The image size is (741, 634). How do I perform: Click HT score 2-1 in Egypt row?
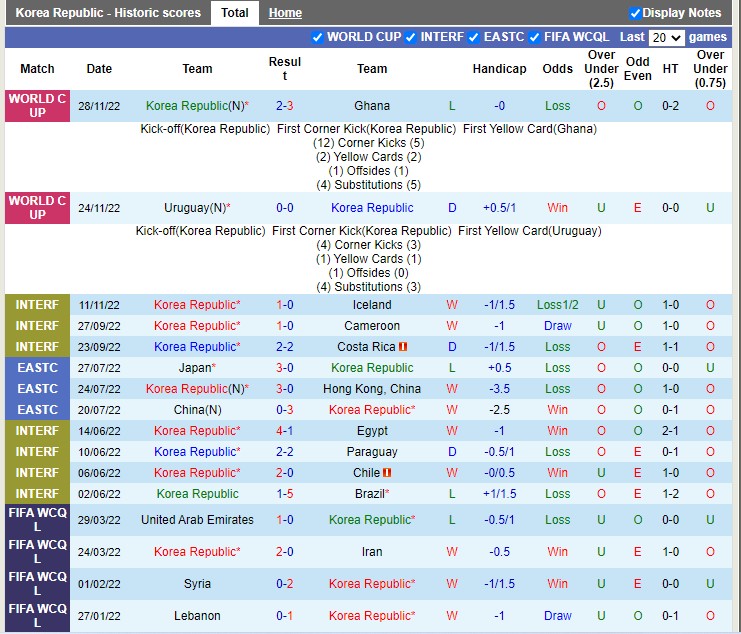(x=670, y=431)
